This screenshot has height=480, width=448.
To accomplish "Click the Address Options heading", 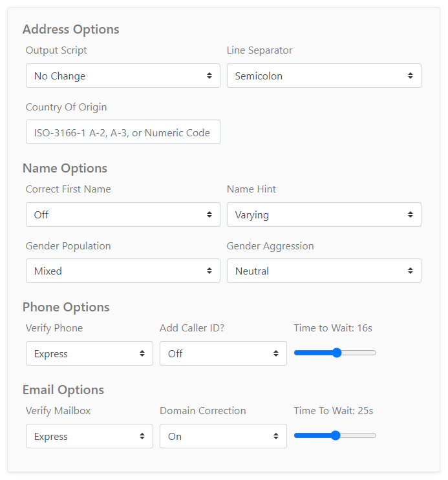I will point(70,29).
